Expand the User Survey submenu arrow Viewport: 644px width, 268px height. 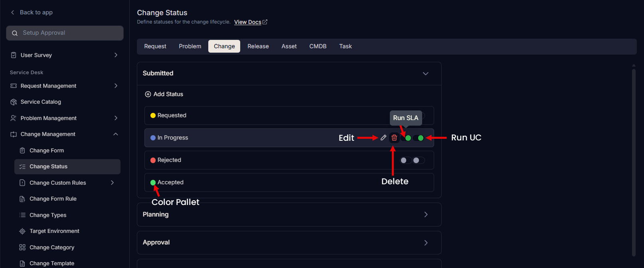pos(116,55)
